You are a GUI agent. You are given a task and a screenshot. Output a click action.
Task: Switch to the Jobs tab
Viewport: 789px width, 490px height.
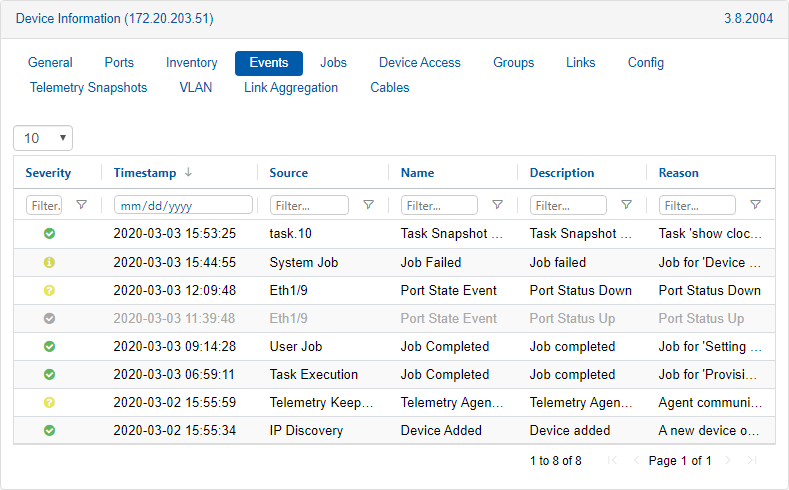pyautogui.click(x=333, y=63)
